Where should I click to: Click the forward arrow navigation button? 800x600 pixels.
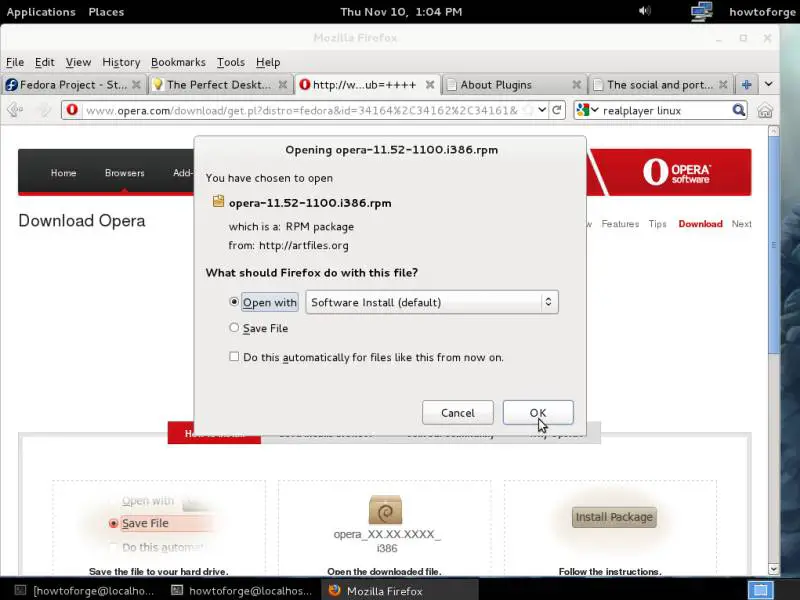click(x=44, y=110)
